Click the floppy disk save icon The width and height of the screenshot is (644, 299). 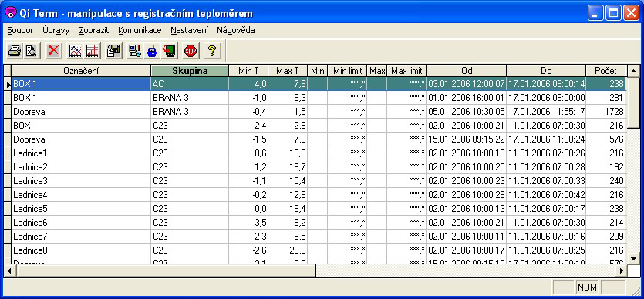click(x=113, y=51)
